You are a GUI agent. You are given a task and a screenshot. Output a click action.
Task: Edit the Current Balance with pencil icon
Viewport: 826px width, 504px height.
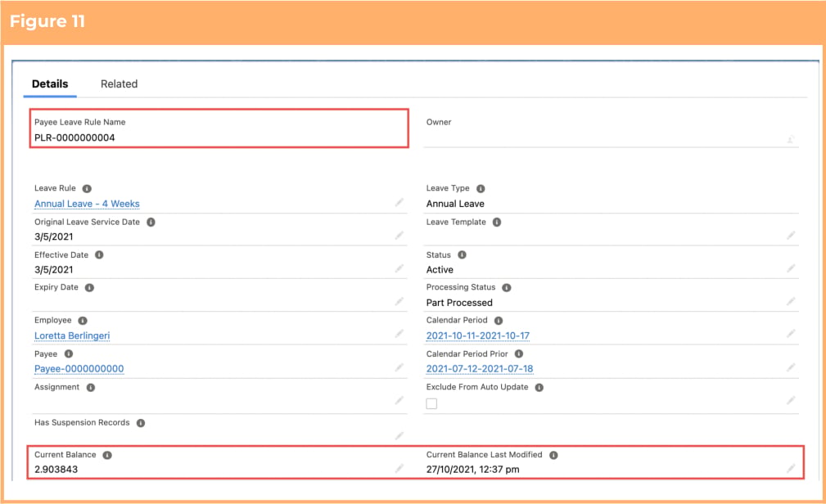pyautogui.click(x=399, y=468)
